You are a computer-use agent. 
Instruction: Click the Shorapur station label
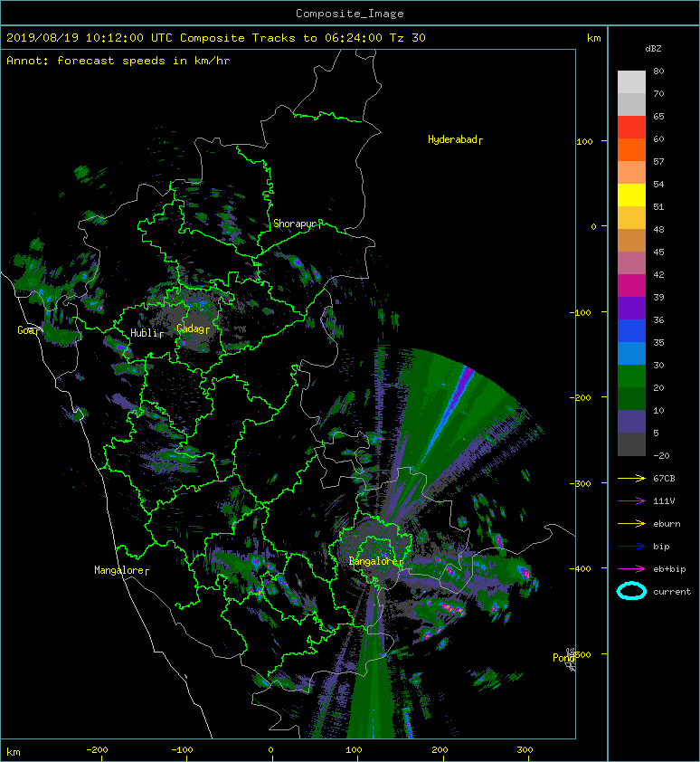point(298,224)
